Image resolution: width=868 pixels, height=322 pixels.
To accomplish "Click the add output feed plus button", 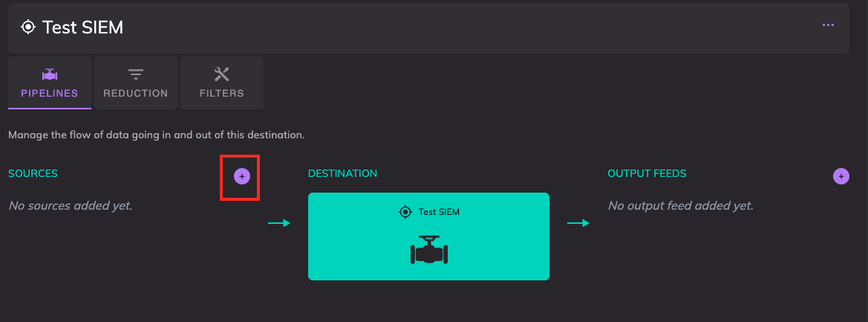I will point(841,176).
